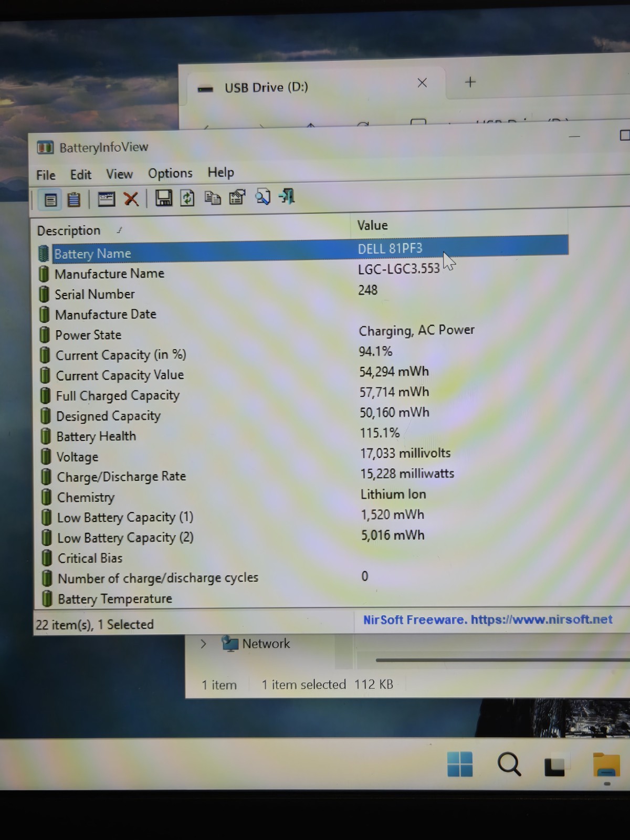Click battery icon beside Chemistry row
The width and height of the screenshot is (630, 840).
47,497
